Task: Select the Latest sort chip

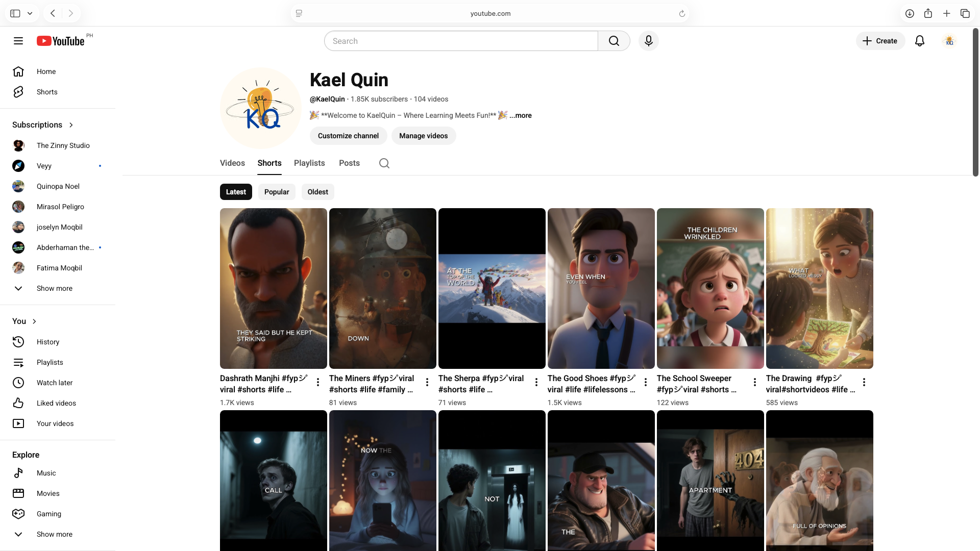Action: (236, 192)
